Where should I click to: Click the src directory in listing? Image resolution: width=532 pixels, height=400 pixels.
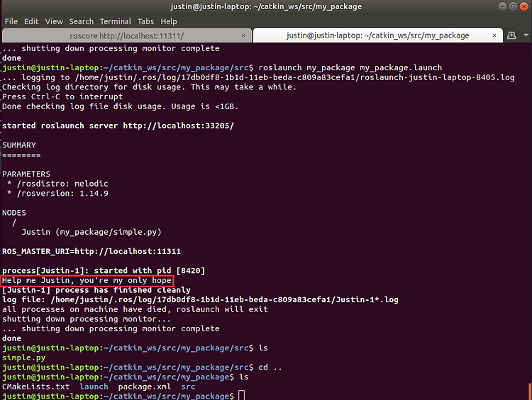point(188,387)
